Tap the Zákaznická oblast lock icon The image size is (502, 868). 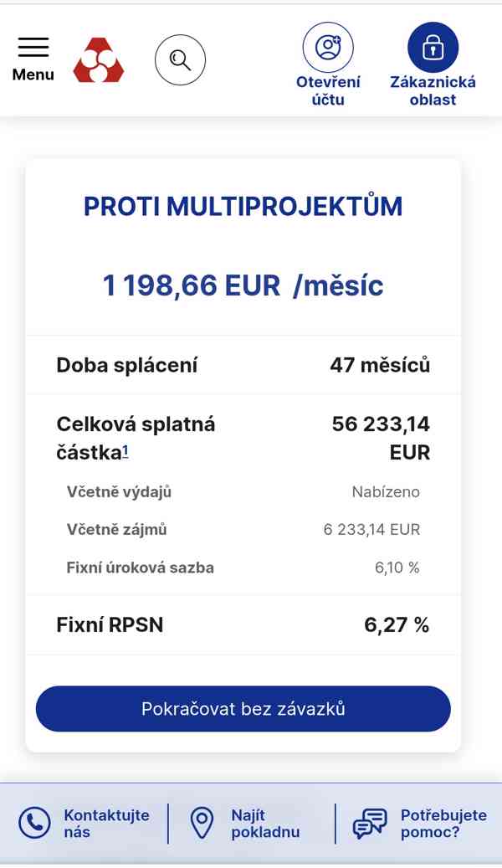[x=433, y=47]
